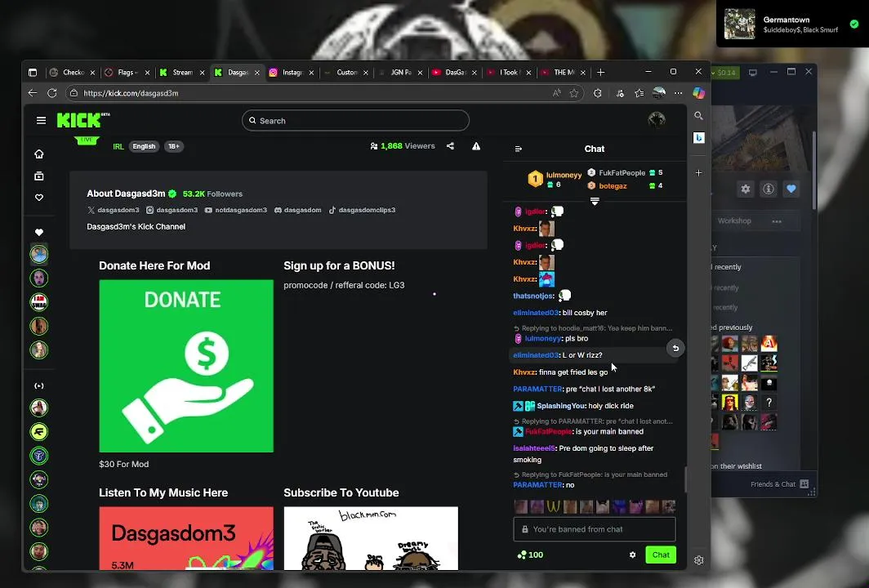869x588 pixels.
Task: Click Edge sidebar search icon
Action: click(698, 116)
